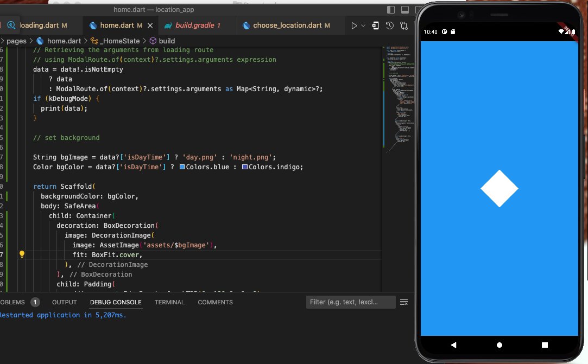Open the Output panel tab
588x364 pixels.
(64, 302)
